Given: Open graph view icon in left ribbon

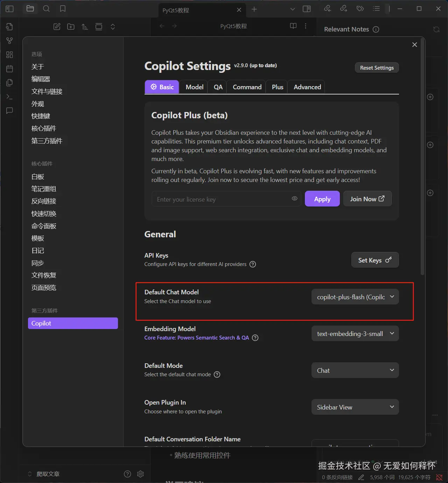Looking at the screenshot, I should 9,41.
